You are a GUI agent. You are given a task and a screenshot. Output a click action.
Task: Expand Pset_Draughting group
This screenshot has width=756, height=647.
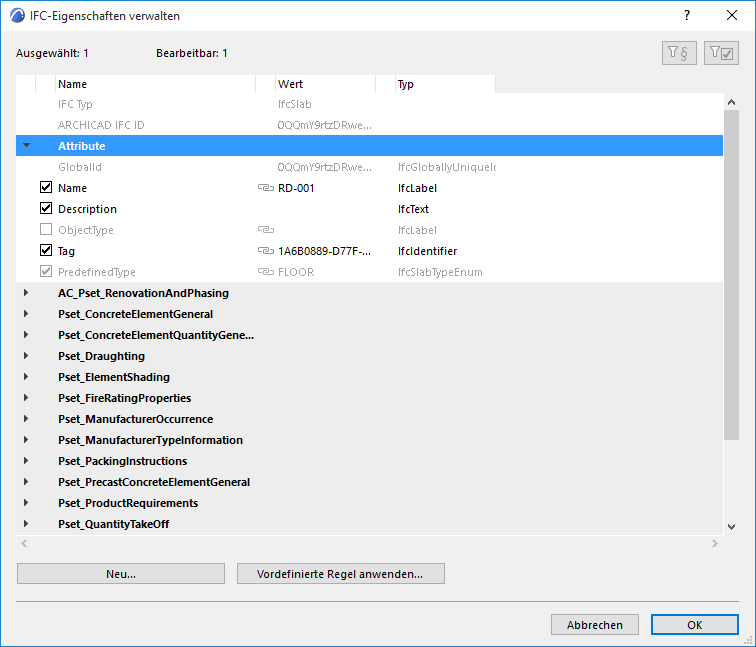(x=26, y=355)
